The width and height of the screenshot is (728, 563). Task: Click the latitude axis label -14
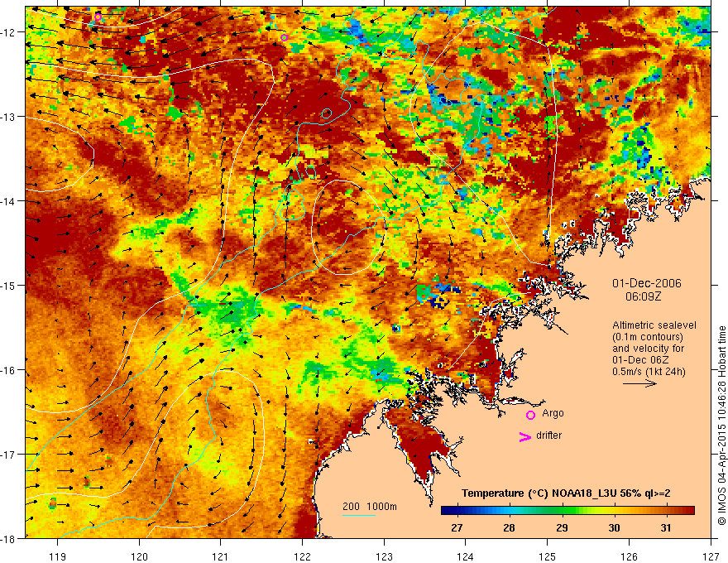[x=9, y=201]
